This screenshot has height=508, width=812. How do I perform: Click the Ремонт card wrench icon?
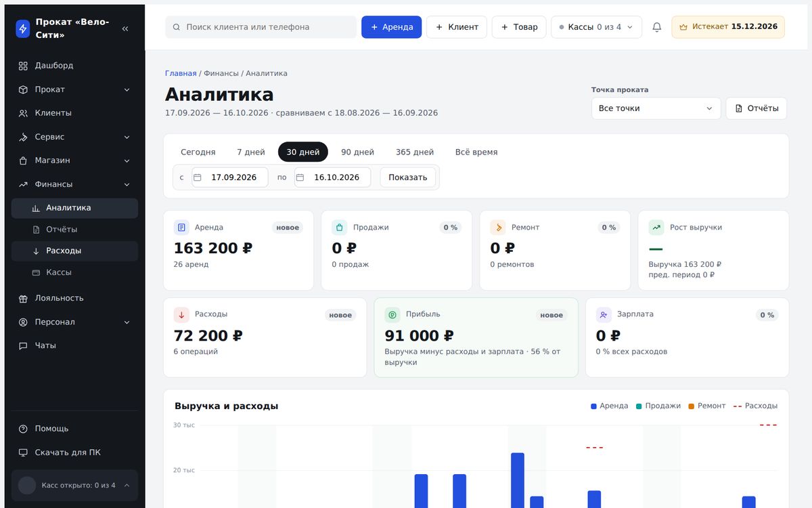[498, 228]
